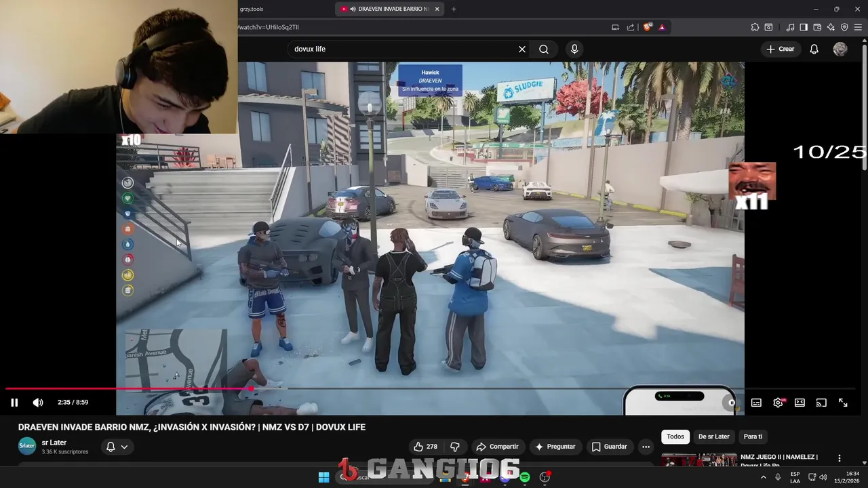Start voice search with microphone
868x488 pixels.
[574, 49]
